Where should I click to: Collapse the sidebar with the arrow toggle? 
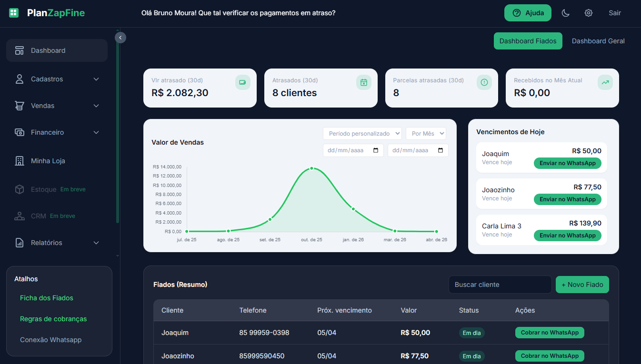click(x=120, y=37)
